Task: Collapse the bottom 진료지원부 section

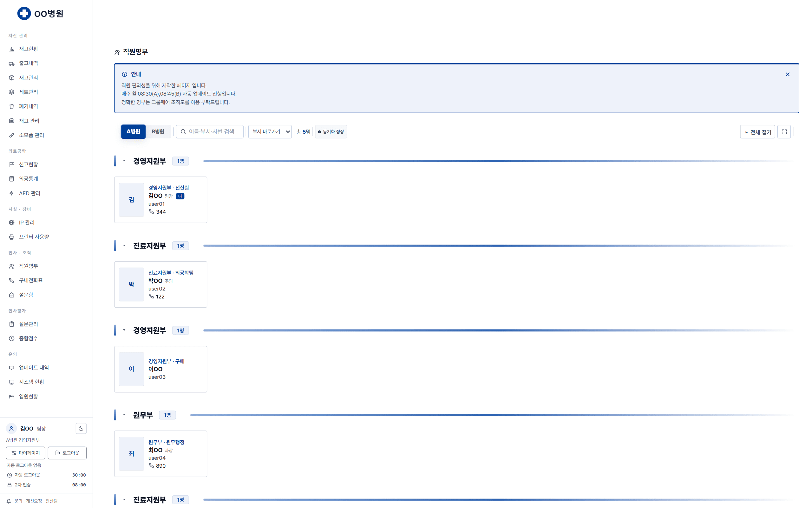Action: click(x=124, y=500)
